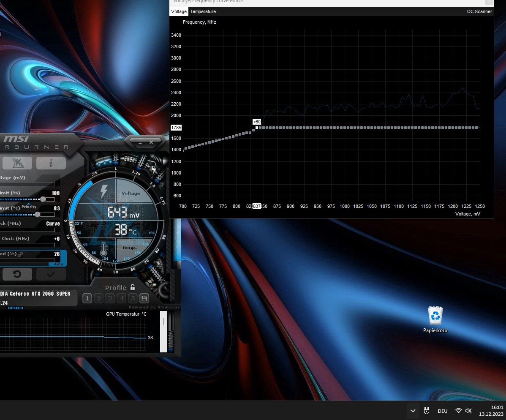Screen dimensions: 506x420
Task: Close the MSI Afterburner window
Action: (151, 142)
